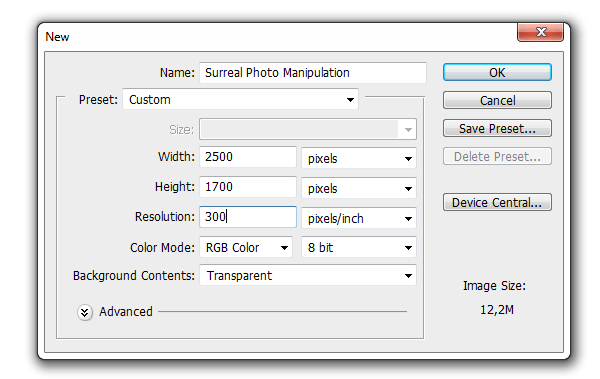Screen dimensions: 600x379
Task: Open the Width units dropdown
Action: (359, 158)
